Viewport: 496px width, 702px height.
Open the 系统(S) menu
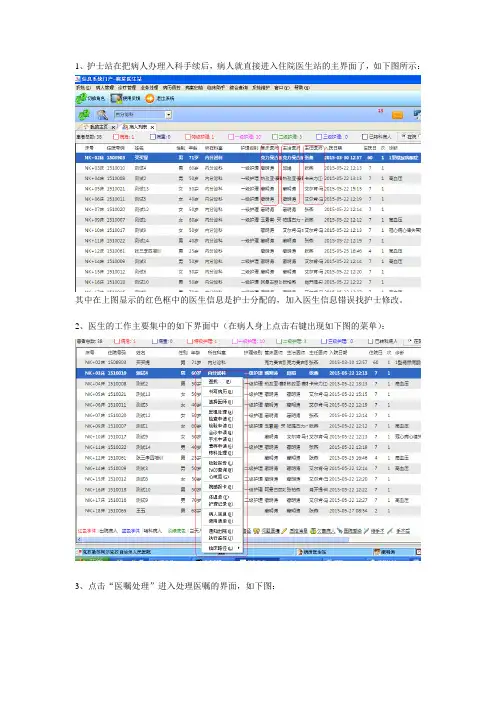[83, 88]
